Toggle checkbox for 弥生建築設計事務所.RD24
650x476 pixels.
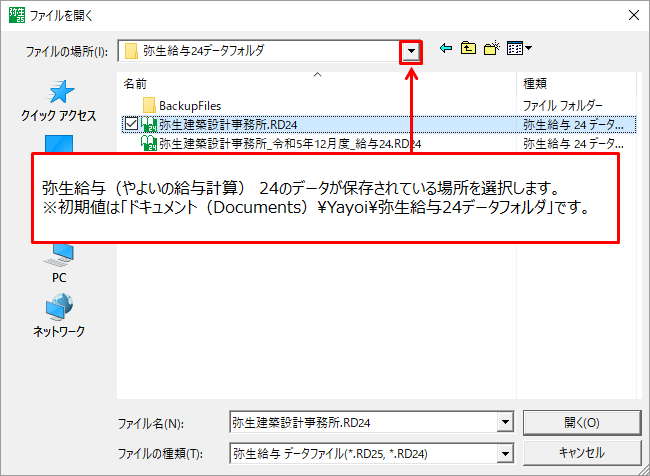point(131,124)
